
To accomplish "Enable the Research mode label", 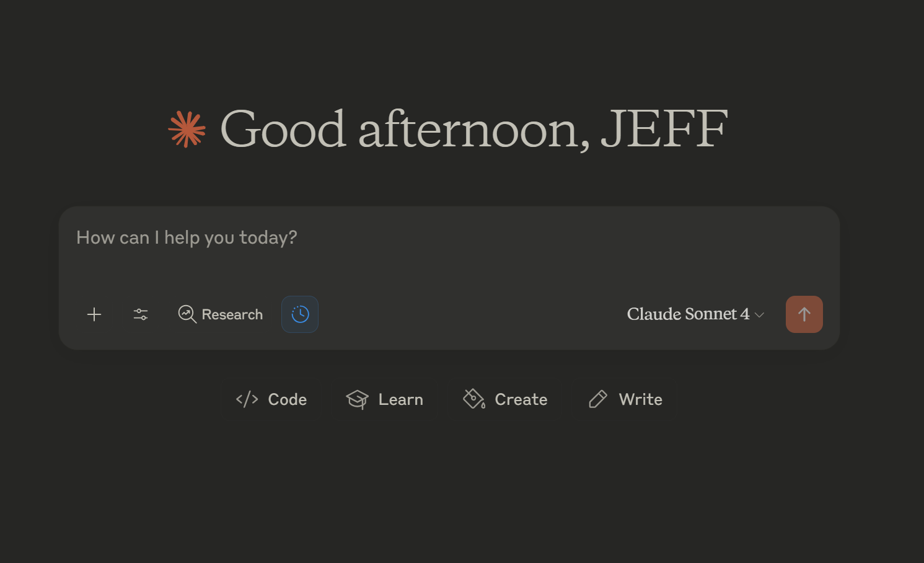I will 232,314.
